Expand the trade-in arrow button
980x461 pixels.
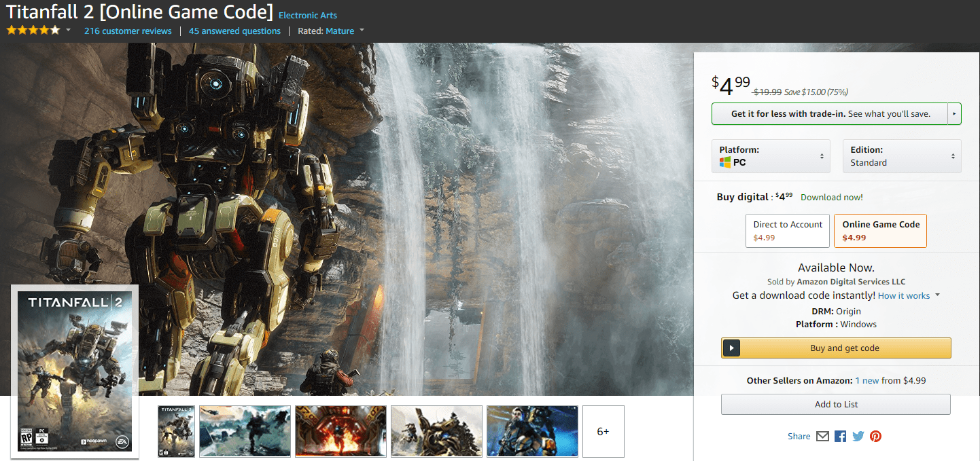955,114
